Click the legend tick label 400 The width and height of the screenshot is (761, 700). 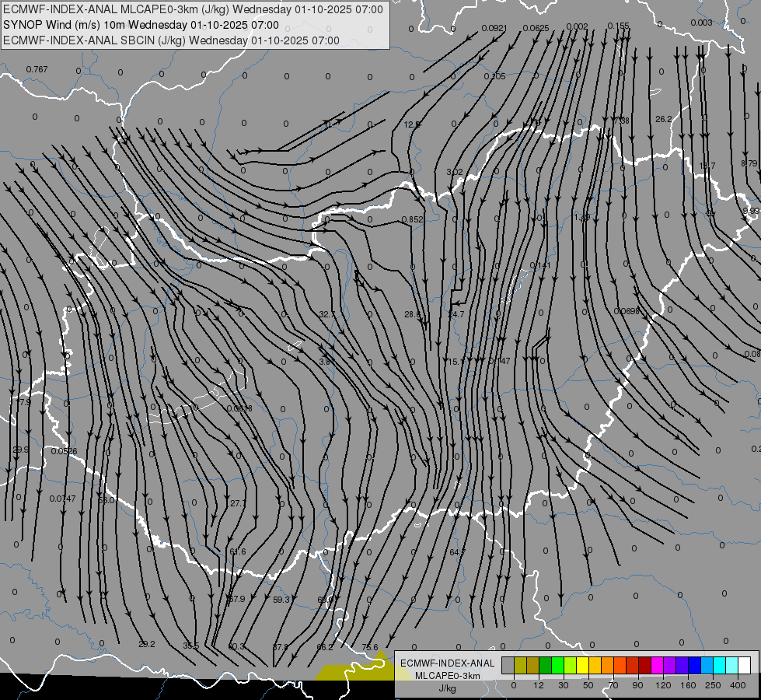(x=738, y=685)
